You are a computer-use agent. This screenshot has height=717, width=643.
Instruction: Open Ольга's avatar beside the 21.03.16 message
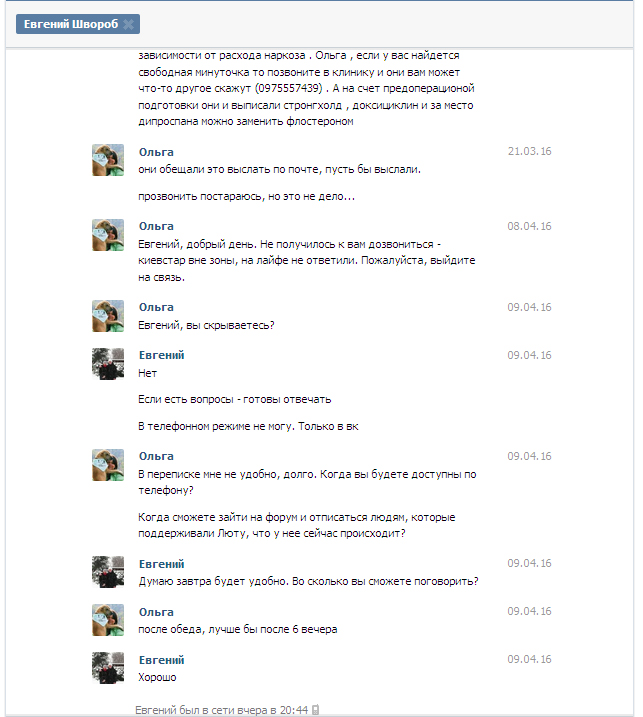pos(108,160)
